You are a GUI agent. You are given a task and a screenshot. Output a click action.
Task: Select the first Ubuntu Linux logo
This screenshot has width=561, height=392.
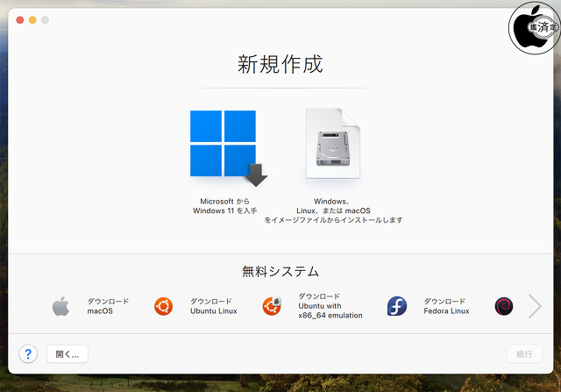tap(164, 306)
